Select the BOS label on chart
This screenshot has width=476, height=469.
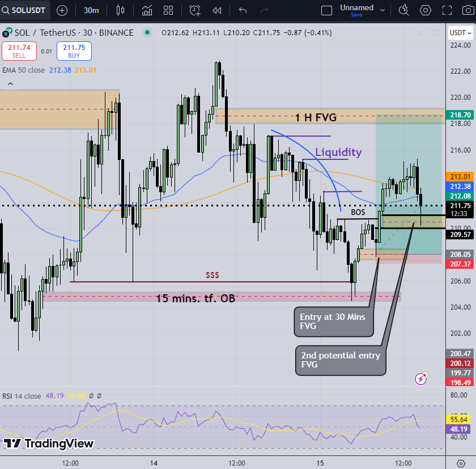click(x=358, y=212)
